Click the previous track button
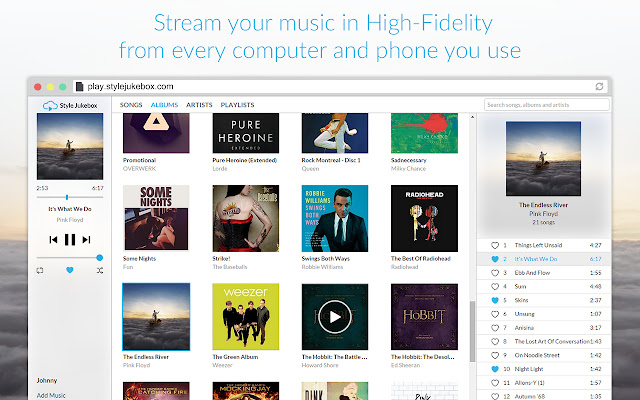The height and width of the screenshot is (400, 640). tap(53, 240)
